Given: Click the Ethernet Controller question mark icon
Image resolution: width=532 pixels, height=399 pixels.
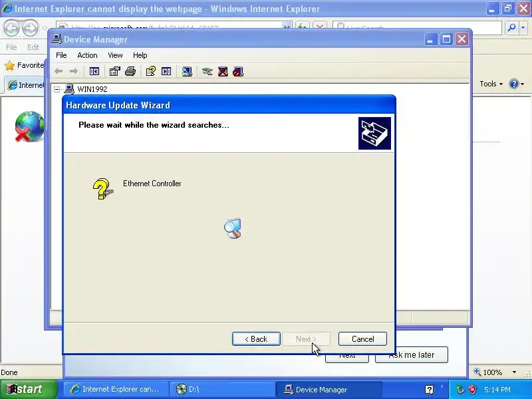Looking at the screenshot, I should pos(102,189).
